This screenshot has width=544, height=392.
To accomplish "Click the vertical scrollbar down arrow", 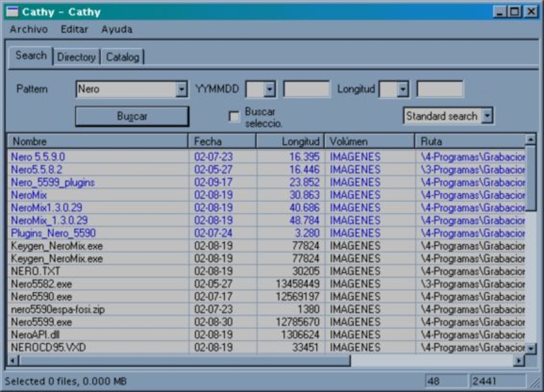I will [530, 348].
